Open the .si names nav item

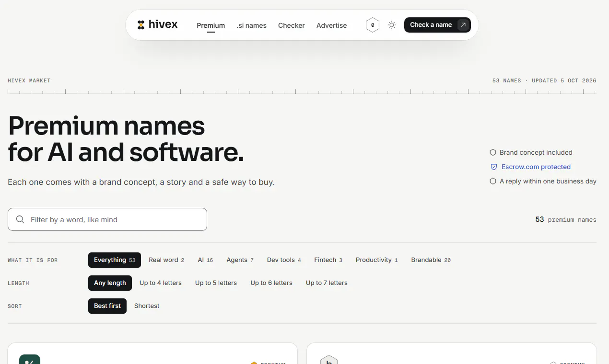(251, 25)
